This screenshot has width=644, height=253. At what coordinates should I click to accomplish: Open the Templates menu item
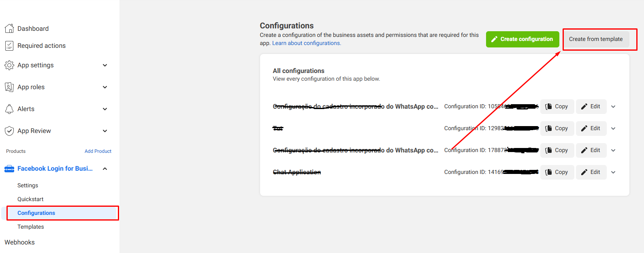(31, 227)
